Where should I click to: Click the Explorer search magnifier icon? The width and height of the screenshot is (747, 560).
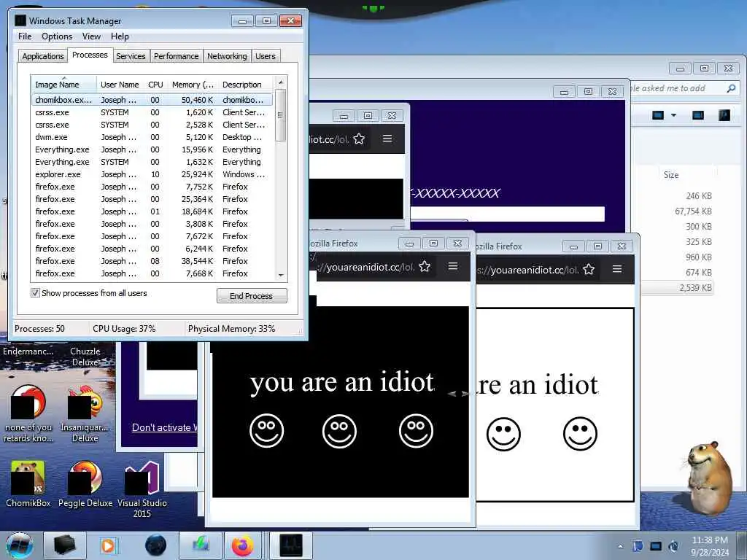point(731,88)
